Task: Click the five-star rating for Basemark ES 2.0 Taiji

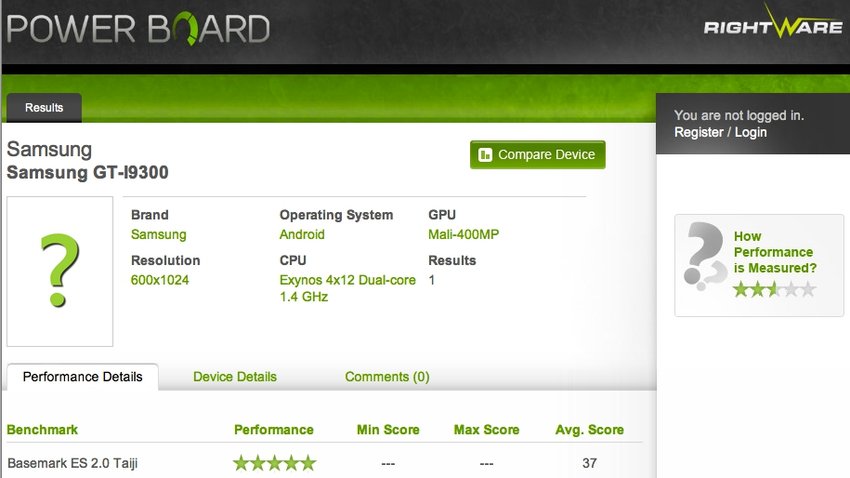Action: 274,463
